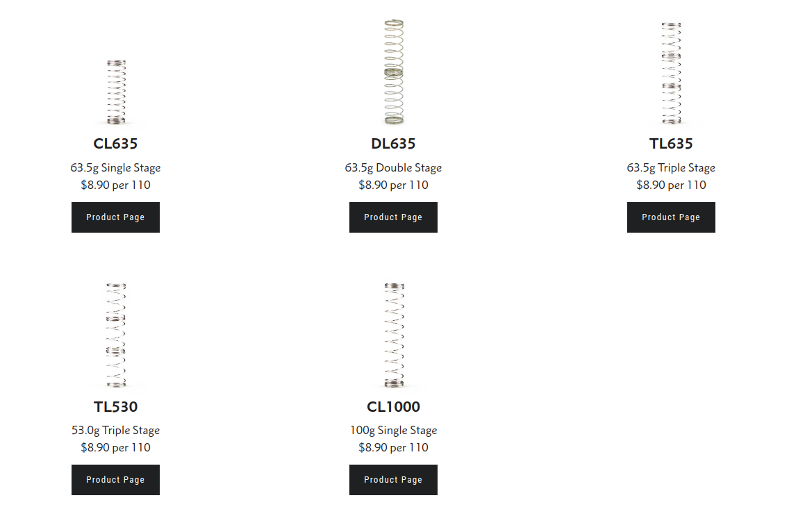Open the CL635 Product Page button
Screen dimensions: 805x532
click(x=115, y=217)
